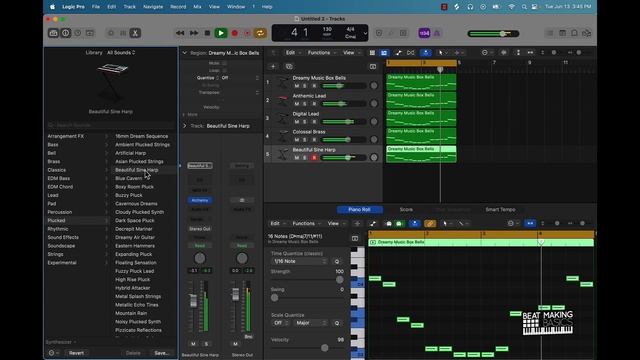Screen dimensions: 640x360
Task: Click the Quantize Q button next to 1/16 Note
Action: (x=337, y=261)
